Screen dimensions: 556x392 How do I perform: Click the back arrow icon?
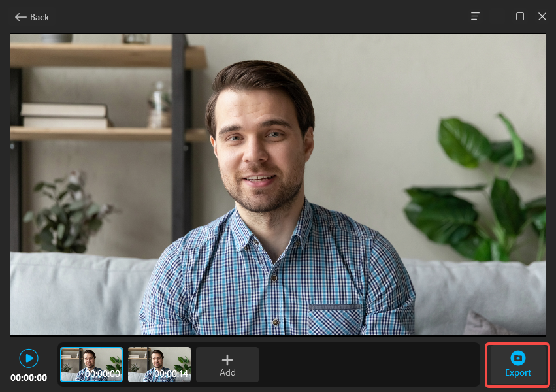point(21,17)
